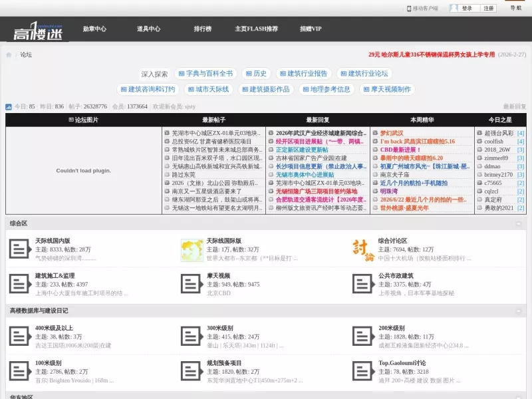Go to the home icon in breadcrumb

(9, 55)
